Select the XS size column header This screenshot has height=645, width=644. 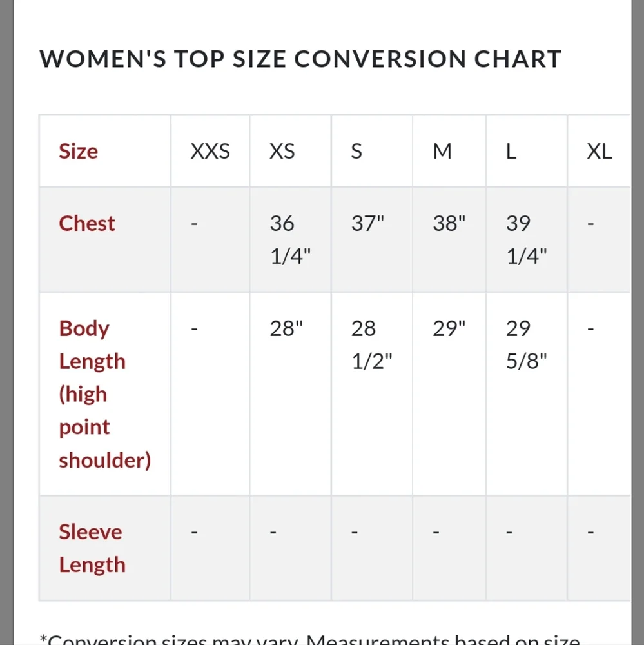pos(282,152)
